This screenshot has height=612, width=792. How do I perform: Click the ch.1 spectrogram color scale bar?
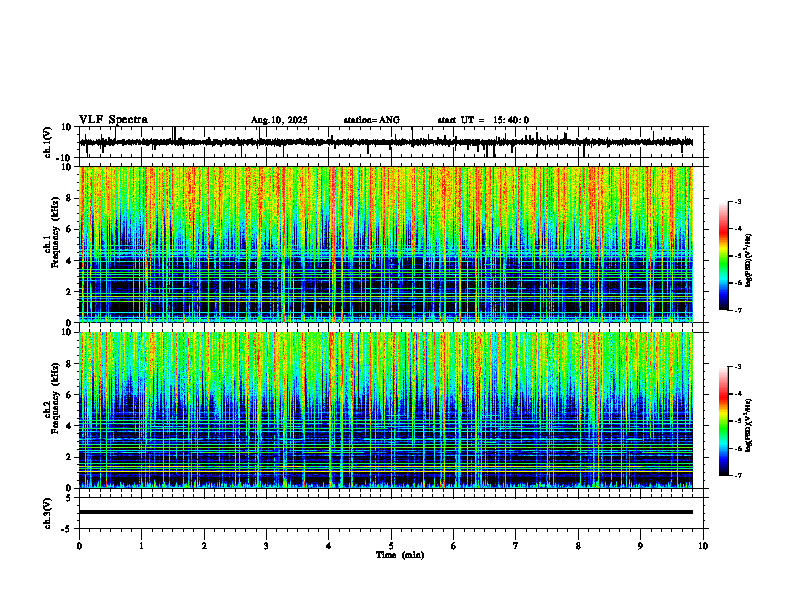(x=723, y=256)
